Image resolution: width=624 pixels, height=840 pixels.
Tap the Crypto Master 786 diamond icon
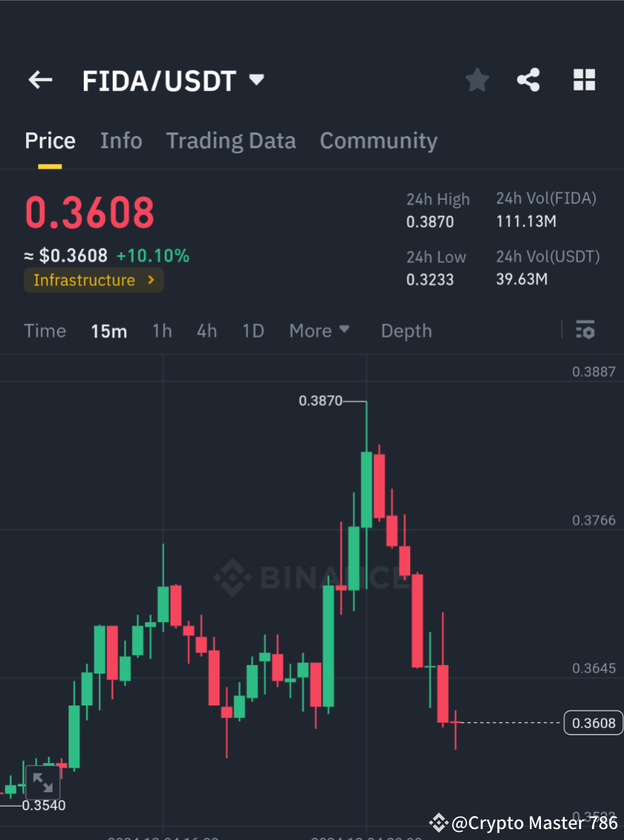pos(439,823)
